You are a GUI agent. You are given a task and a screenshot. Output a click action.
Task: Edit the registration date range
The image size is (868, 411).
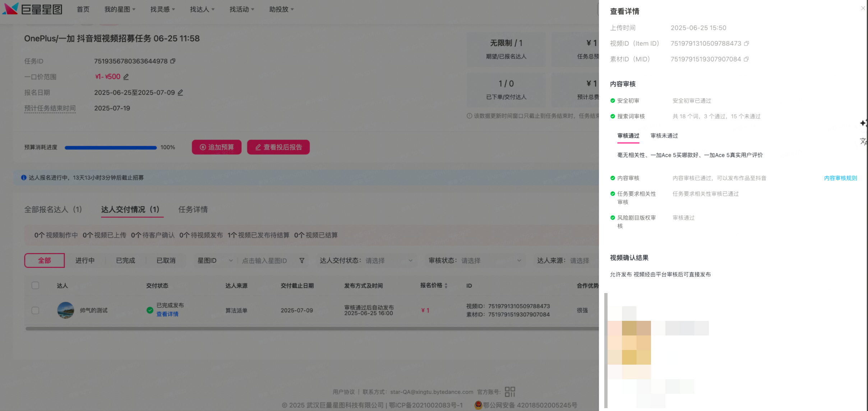(180, 93)
